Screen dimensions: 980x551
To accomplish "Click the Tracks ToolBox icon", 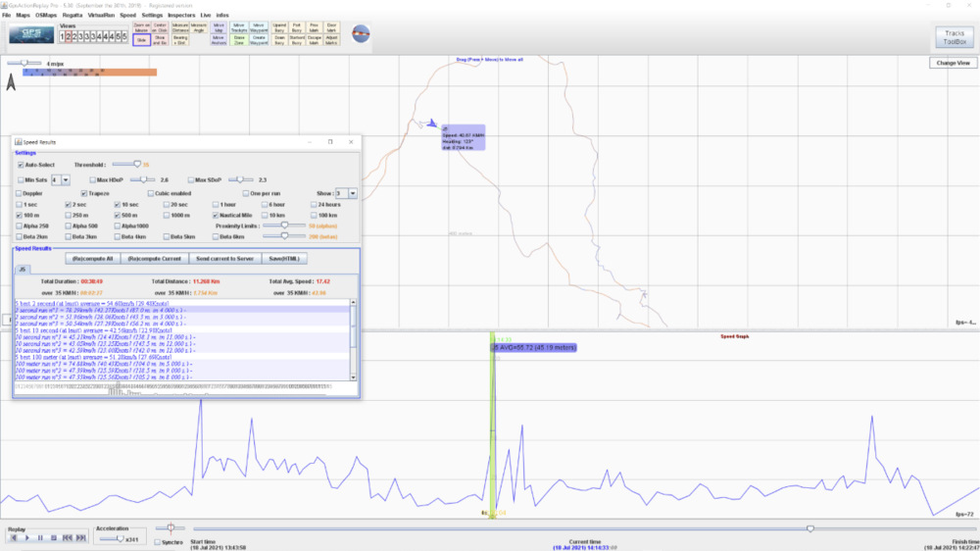I will pos(952,38).
